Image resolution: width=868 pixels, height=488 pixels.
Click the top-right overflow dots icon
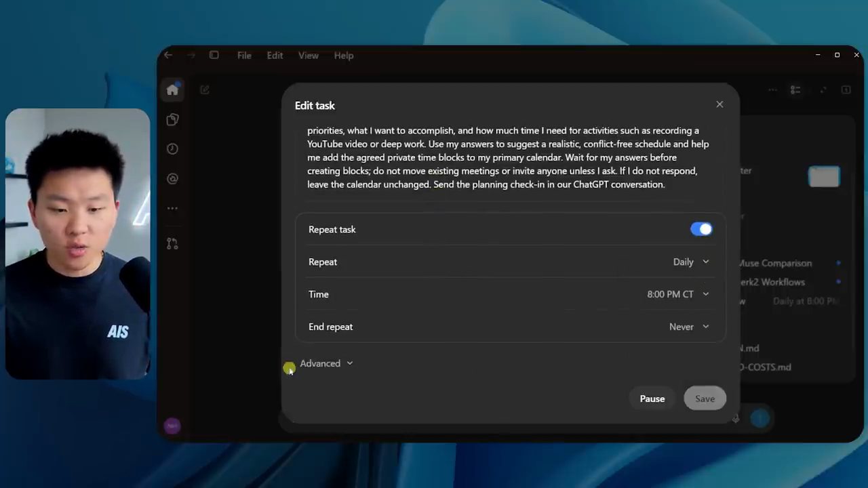[x=772, y=89]
